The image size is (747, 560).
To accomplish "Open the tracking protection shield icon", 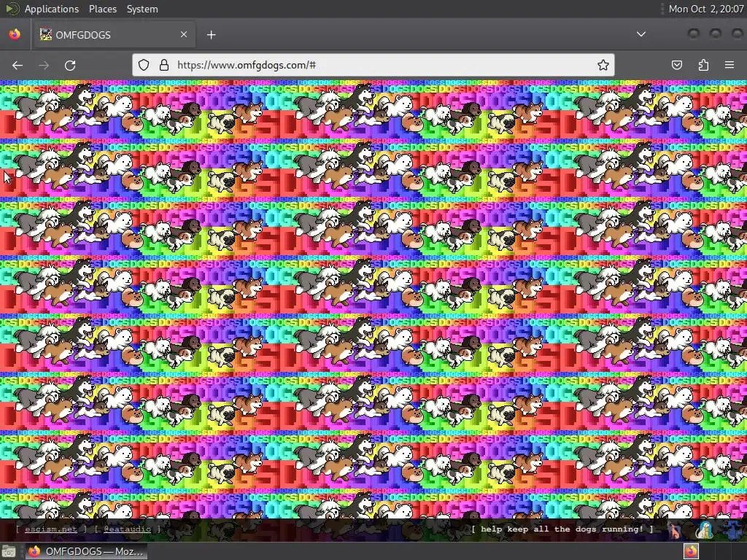I will click(144, 65).
